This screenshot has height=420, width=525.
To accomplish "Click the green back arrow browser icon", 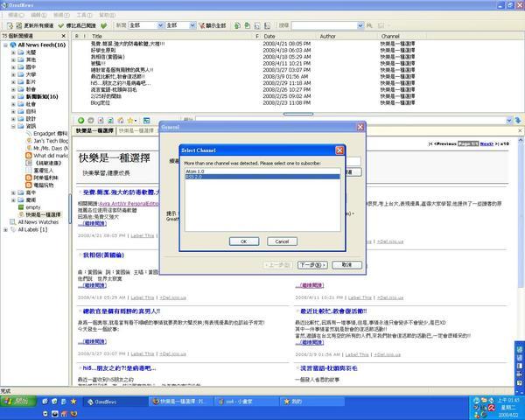I will (x=81, y=121).
